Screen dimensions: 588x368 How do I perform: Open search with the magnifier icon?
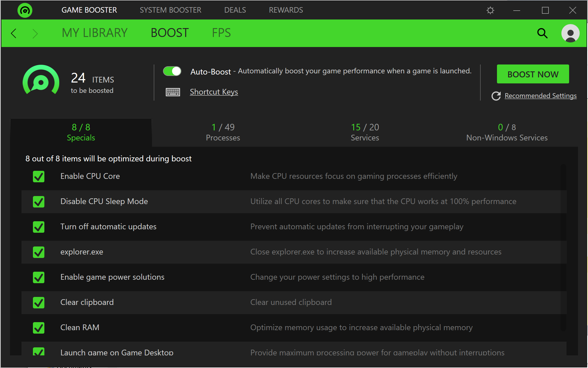tap(542, 33)
